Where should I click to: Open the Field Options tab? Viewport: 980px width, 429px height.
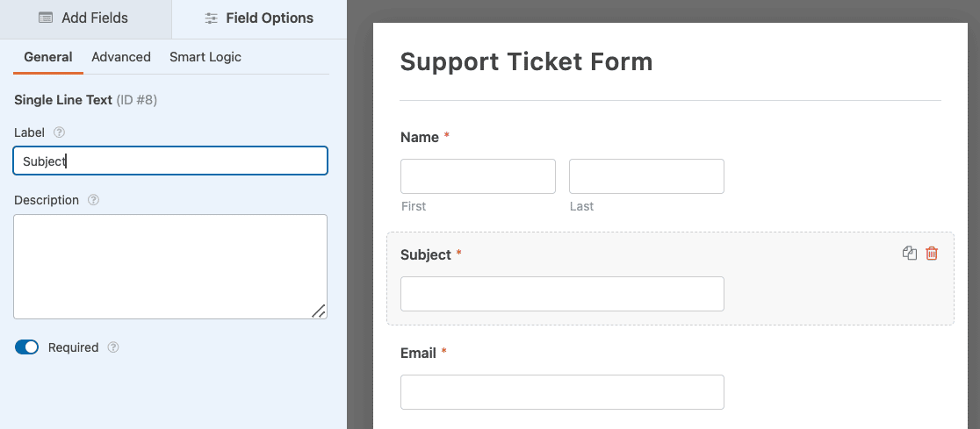pyautogui.click(x=259, y=18)
